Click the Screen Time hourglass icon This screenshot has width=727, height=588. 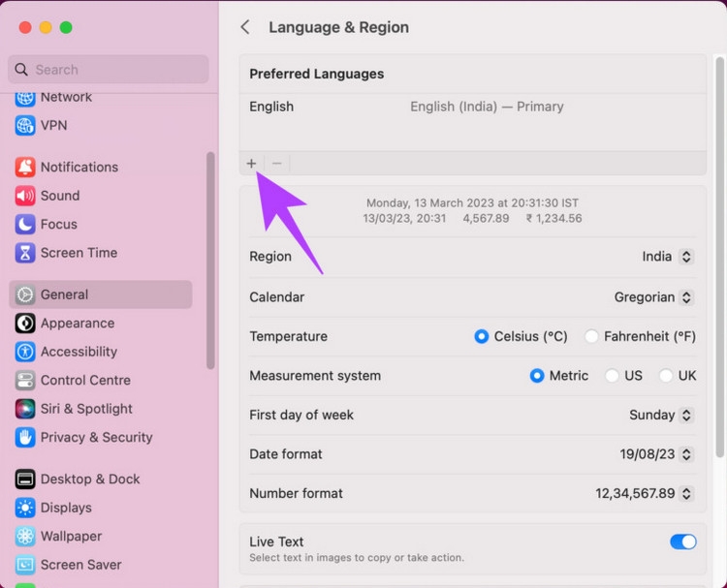25,253
